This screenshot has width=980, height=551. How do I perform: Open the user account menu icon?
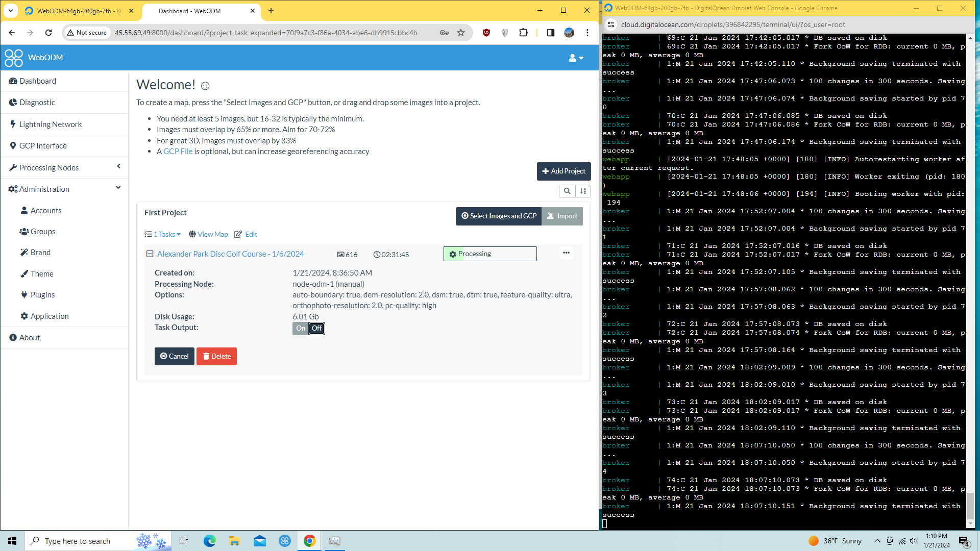coord(572,58)
